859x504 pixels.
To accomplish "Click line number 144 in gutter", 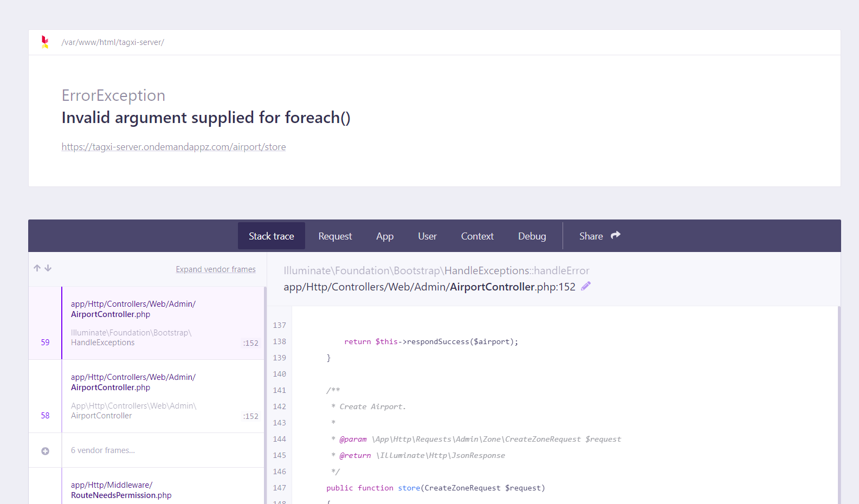I will [279, 439].
